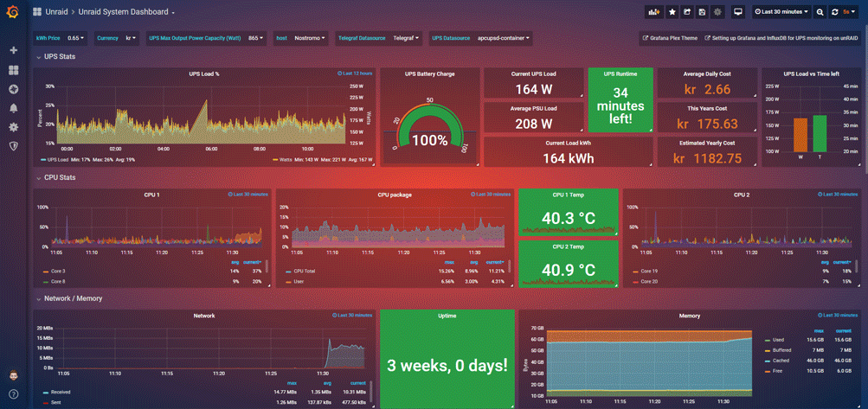Open the Last 30 minutes time picker
Viewport: 868px width, 409px height.
tap(781, 12)
